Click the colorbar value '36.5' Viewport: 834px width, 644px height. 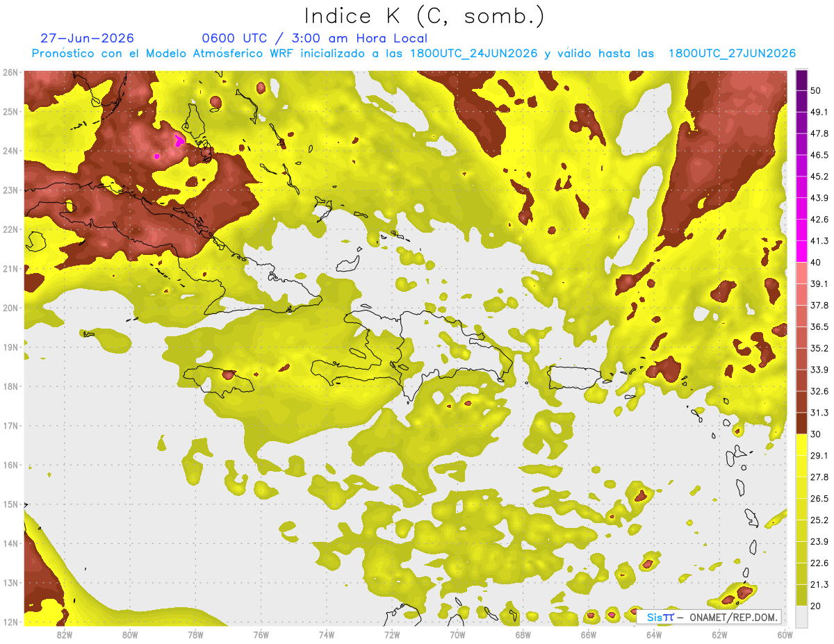click(x=819, y=327)
